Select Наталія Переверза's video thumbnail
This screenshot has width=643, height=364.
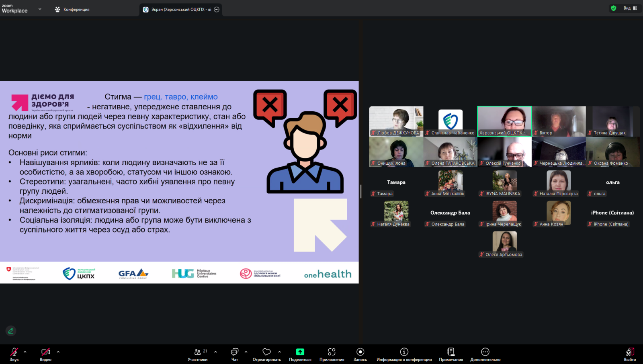pyautogui.click(x=559, y=181)
